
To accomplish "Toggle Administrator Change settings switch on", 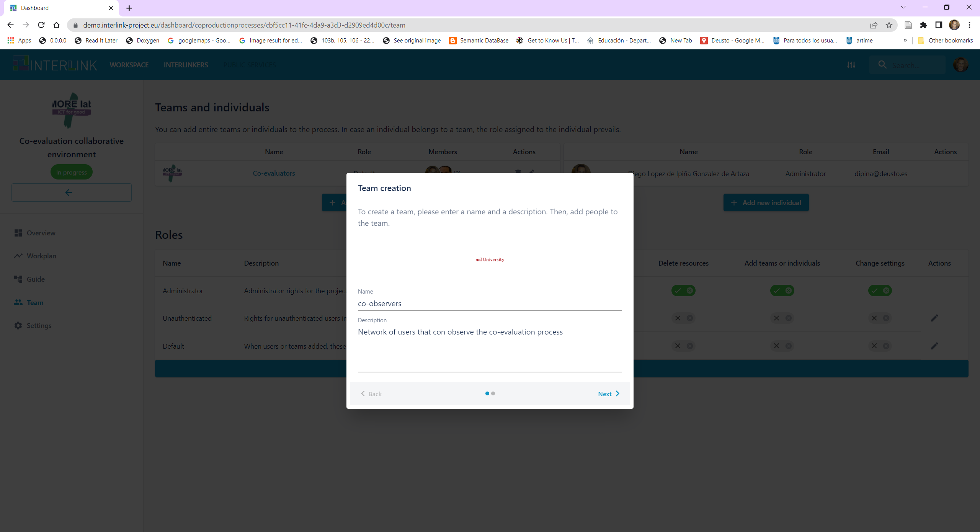I will 880,290.
